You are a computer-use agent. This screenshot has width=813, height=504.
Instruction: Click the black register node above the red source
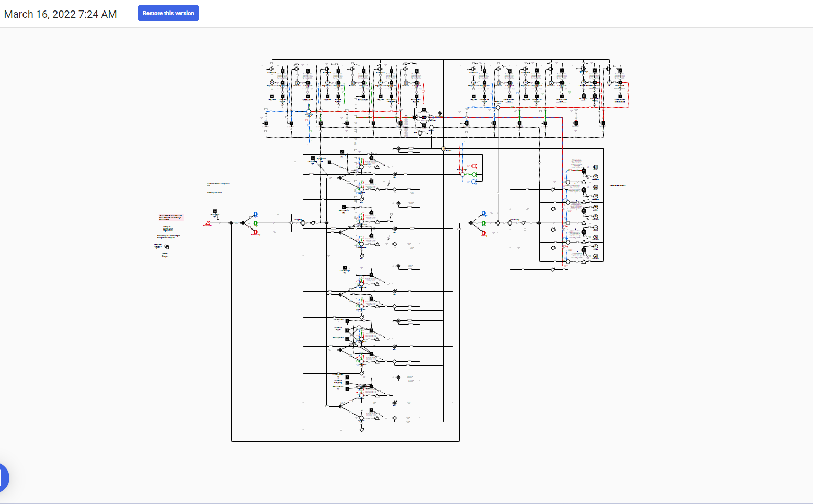point(215,211)
